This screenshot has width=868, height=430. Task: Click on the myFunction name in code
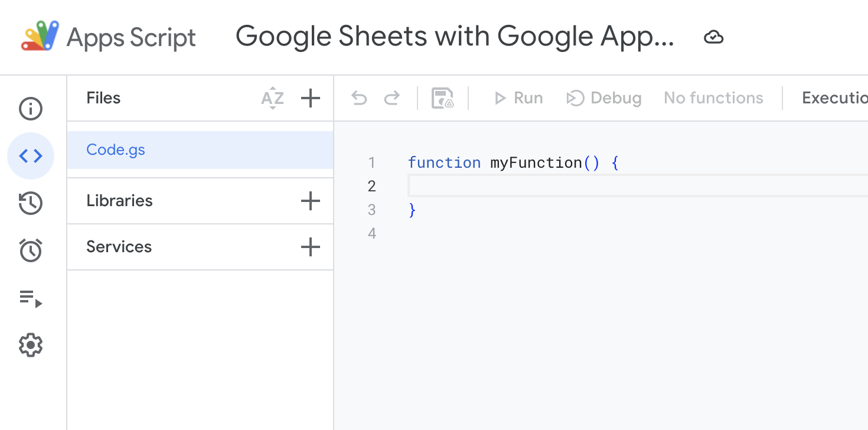(x=536, y=162)
